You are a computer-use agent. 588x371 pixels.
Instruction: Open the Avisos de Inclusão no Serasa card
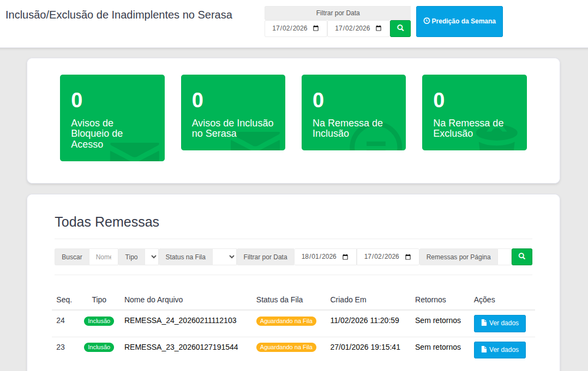233,112
